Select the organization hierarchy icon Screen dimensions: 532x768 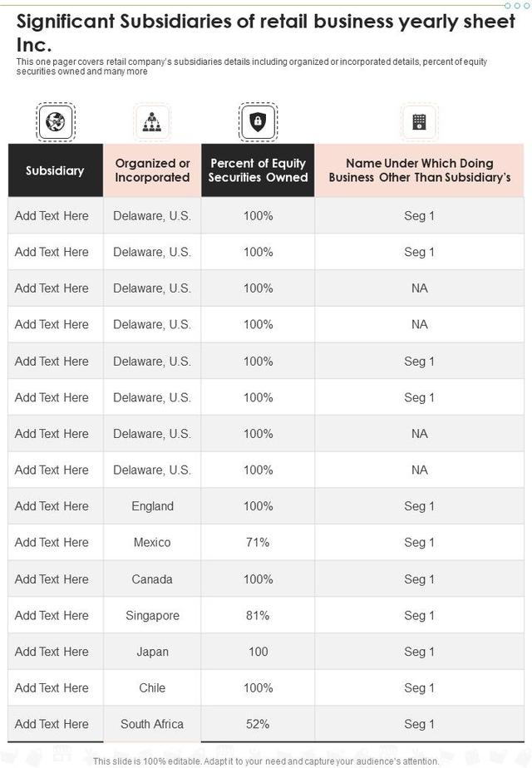151,122
